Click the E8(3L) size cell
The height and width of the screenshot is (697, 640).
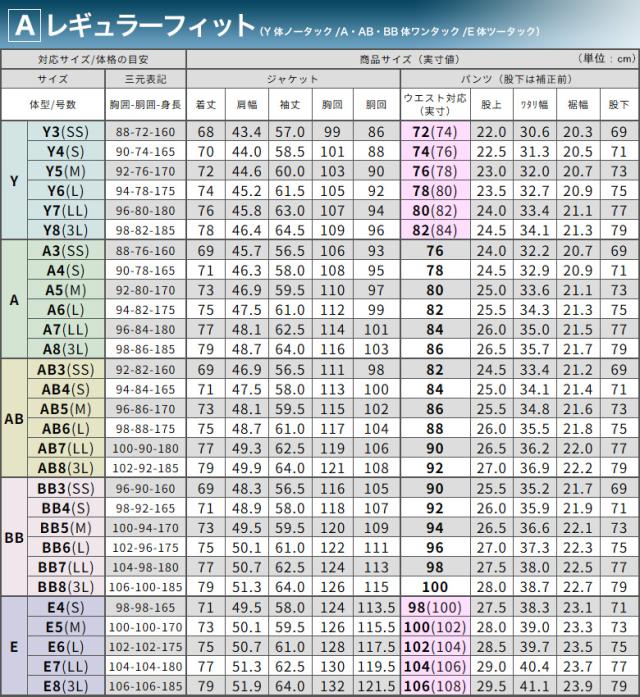66,686
